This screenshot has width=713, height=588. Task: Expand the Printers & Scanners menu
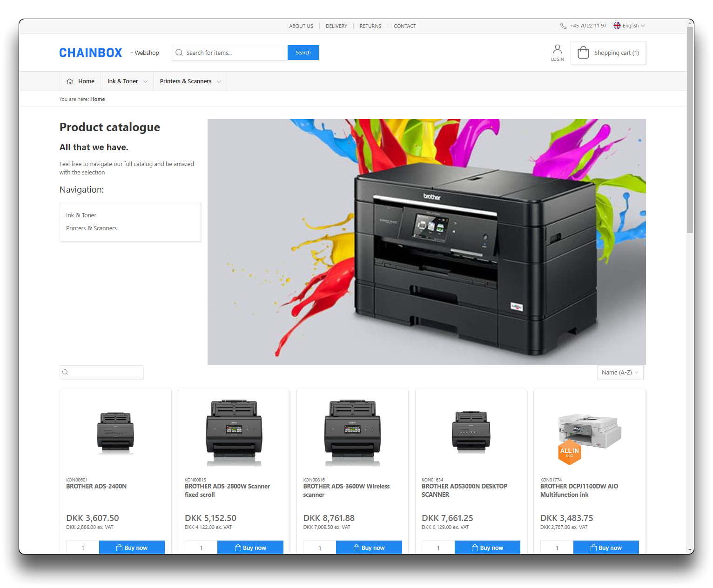[x=190, y=81]
